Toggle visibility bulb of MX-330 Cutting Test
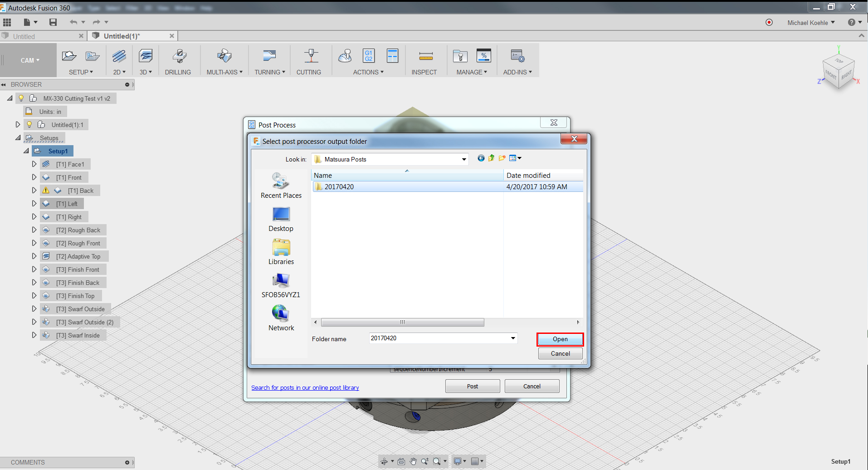The image size is (868, 470). 21,98
